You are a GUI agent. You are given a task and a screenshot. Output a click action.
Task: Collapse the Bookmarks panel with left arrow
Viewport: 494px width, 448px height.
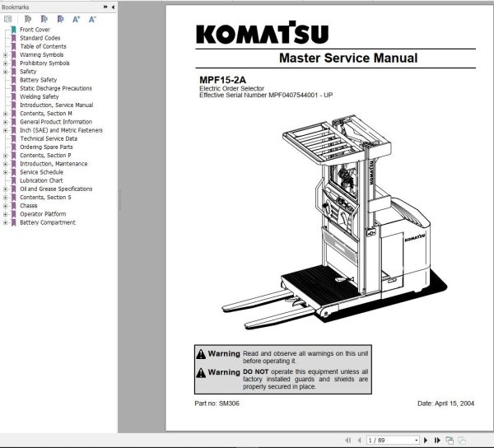click(x=113, y=7)
